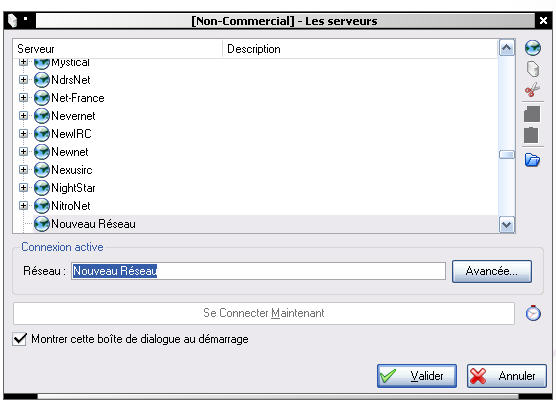556x400 pixels.
Task: Click the new server icon in sidebar
Action: [533, 69]
